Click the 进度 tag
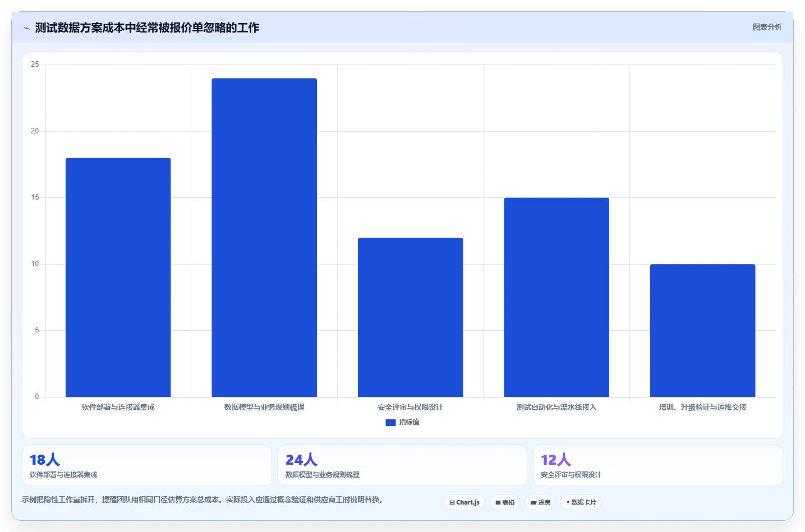The width and height of the screenshot is (805, 532). pyautogui.click(x=540, y=502)
